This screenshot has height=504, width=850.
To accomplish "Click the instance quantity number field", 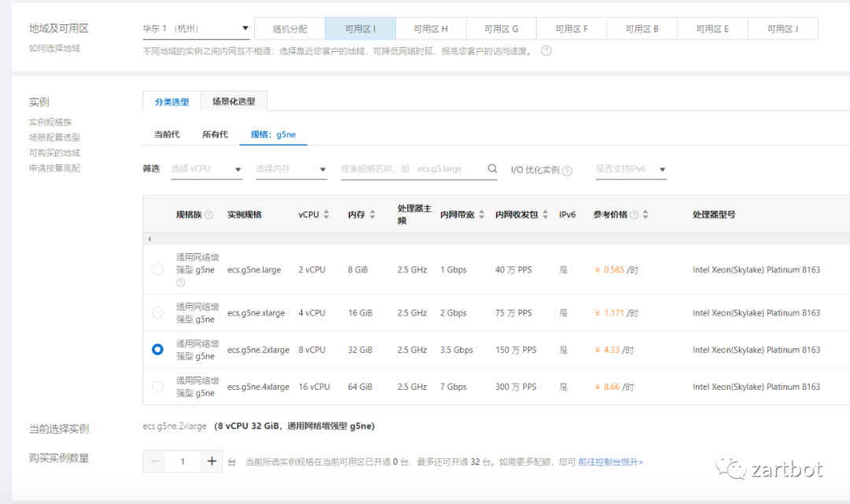I will pos(183,462).
